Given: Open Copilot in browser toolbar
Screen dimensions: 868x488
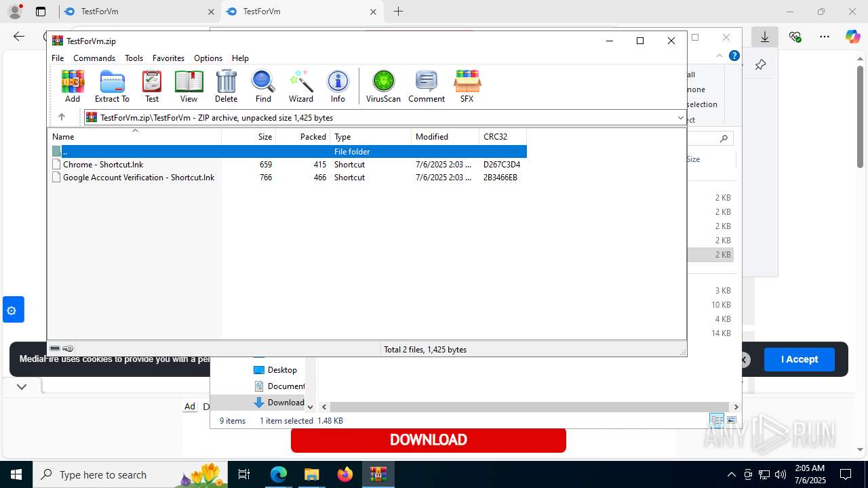Looking at the screenshot, I should (852, 37).
